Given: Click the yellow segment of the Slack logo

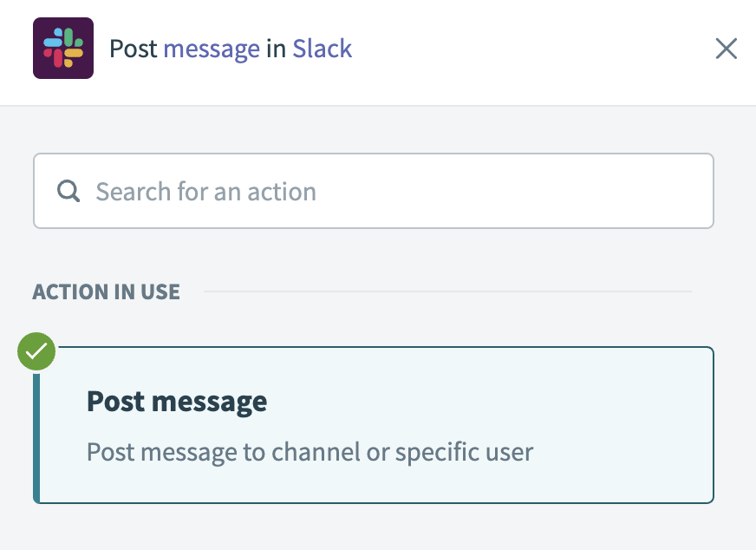Looking at the screenshot, I should point(73,54).
